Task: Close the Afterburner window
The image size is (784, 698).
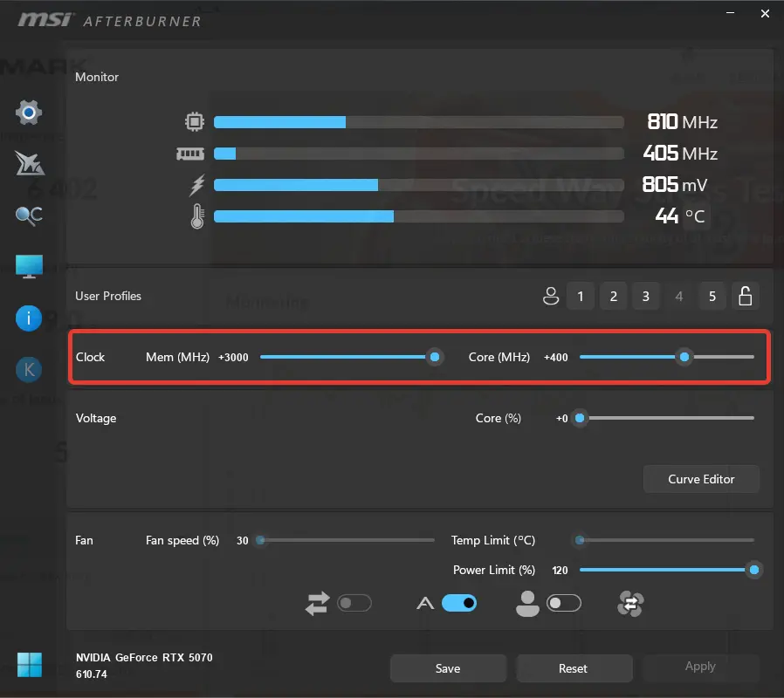Action: tap(765, 13)
